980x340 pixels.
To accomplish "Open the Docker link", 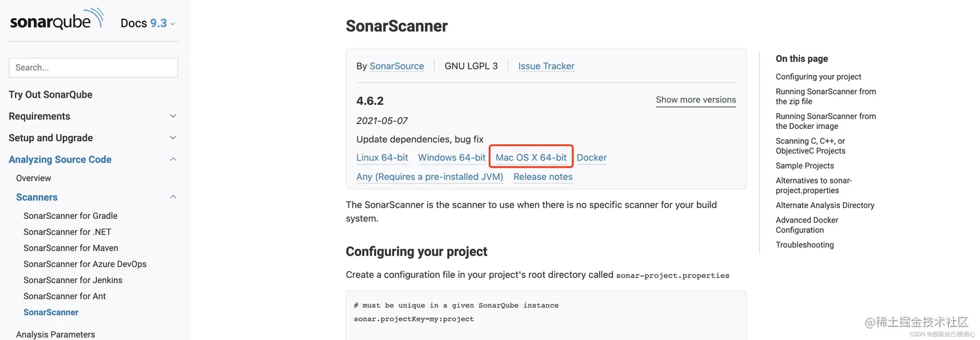I will (592, 157).
